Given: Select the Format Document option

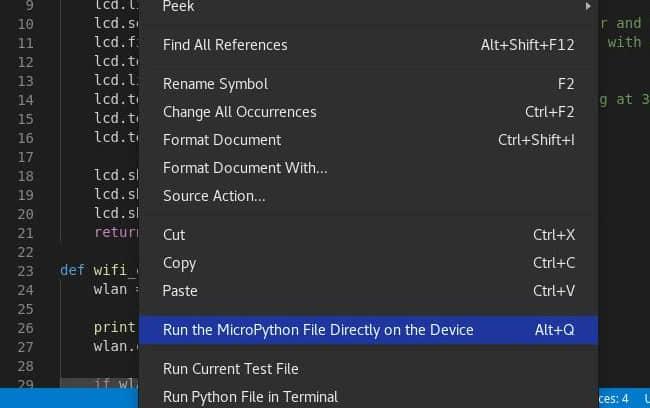Looking at the screenshot, I should [x=222, y=140].
